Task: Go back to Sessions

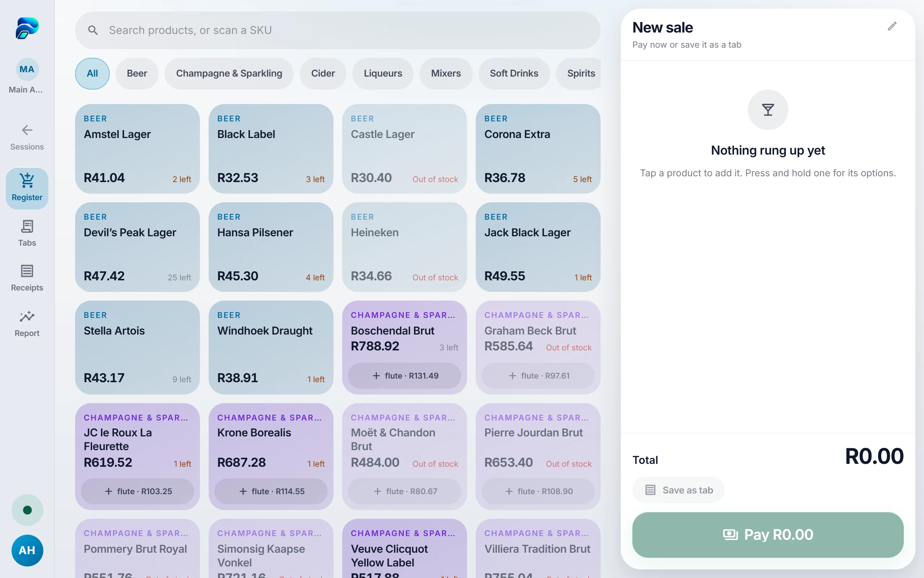Action: pyautogui.click(x=27, y=137)
